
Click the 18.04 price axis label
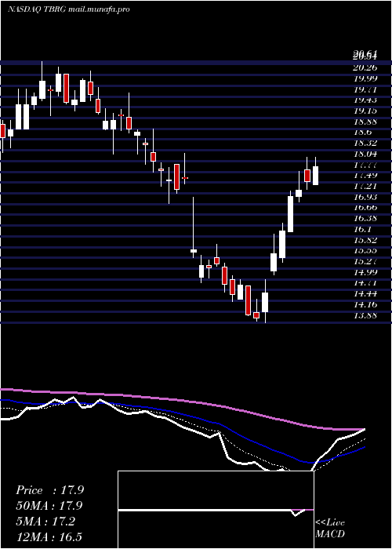(365, 154)
